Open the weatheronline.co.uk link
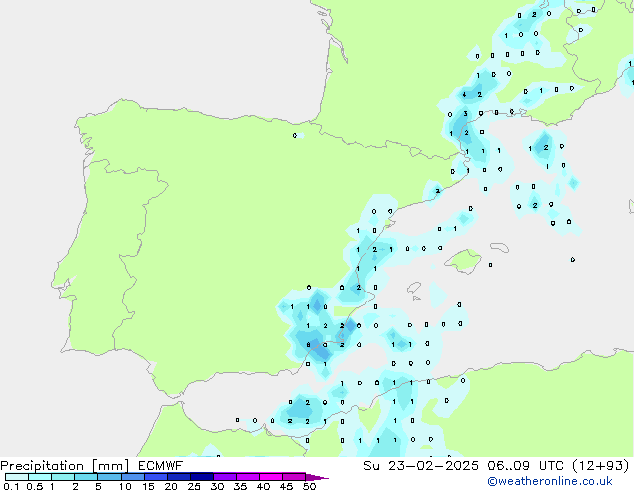 (550, 481)
